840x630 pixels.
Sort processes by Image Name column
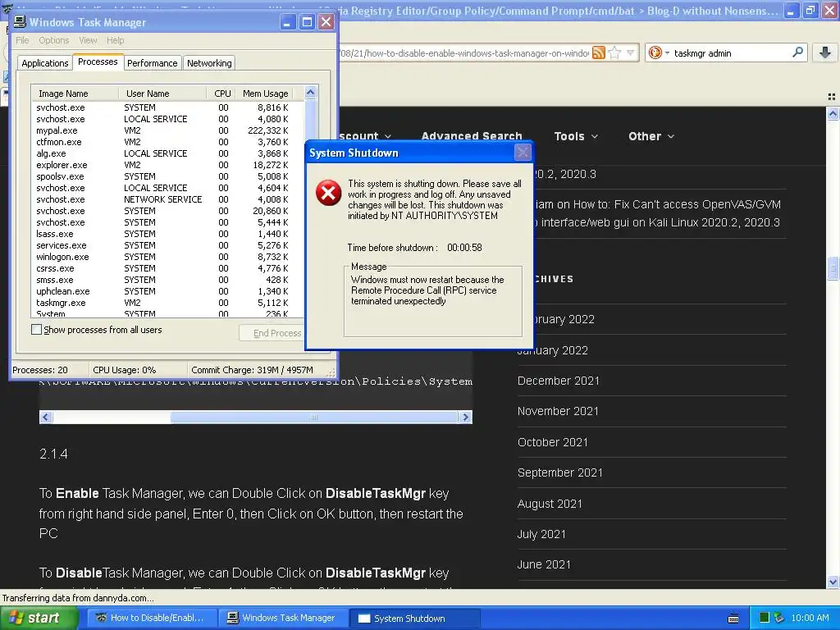coord(75,94)
